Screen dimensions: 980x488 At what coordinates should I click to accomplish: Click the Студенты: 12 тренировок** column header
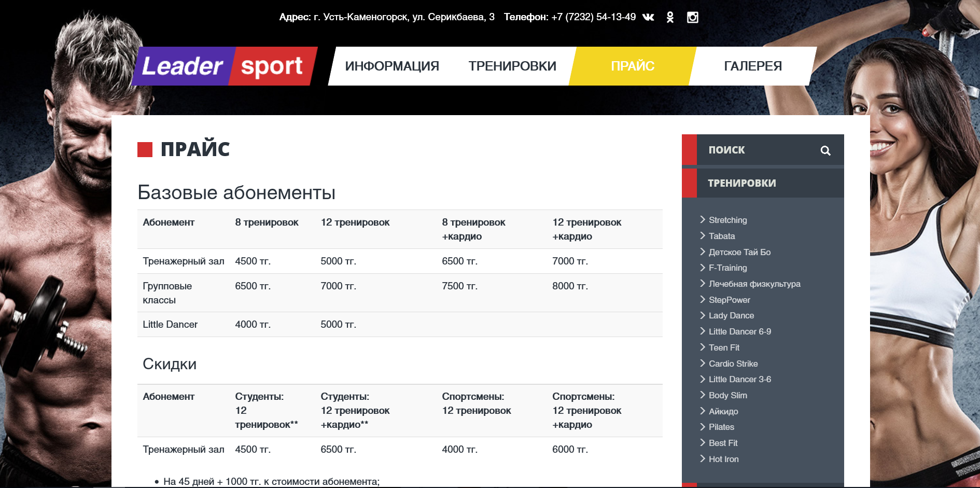(x=267, y=411)
